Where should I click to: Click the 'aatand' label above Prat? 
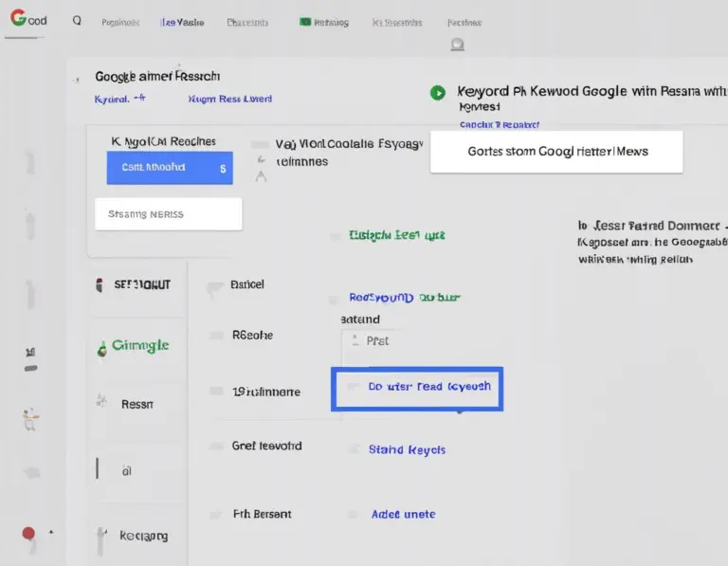[x=360, y=320]
